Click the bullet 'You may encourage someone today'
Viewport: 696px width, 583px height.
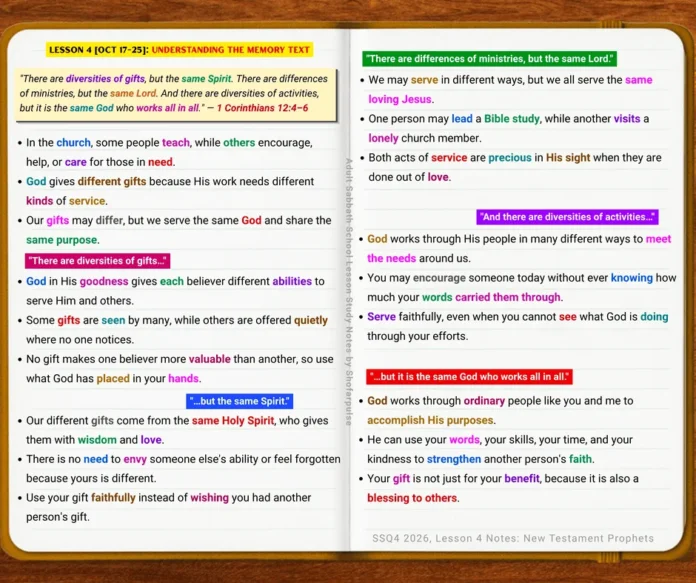click(x=518, y=287)
